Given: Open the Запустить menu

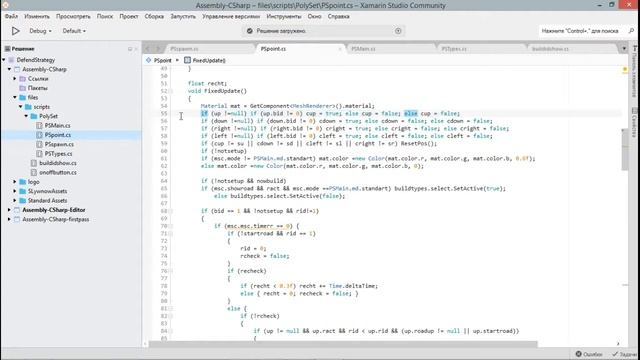Looking at the screenshot, I should coord(183,16).
